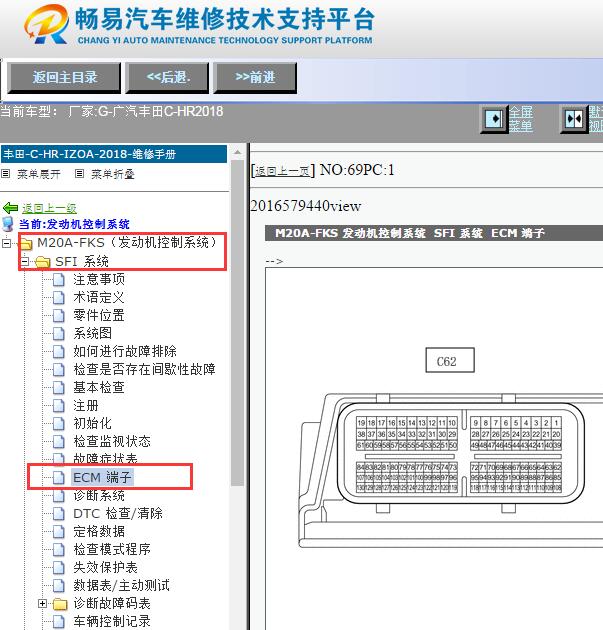The image size is (603, 630).
Task: Expand the 诊断故障码表 folder node
Action: [x=43, y=603]
